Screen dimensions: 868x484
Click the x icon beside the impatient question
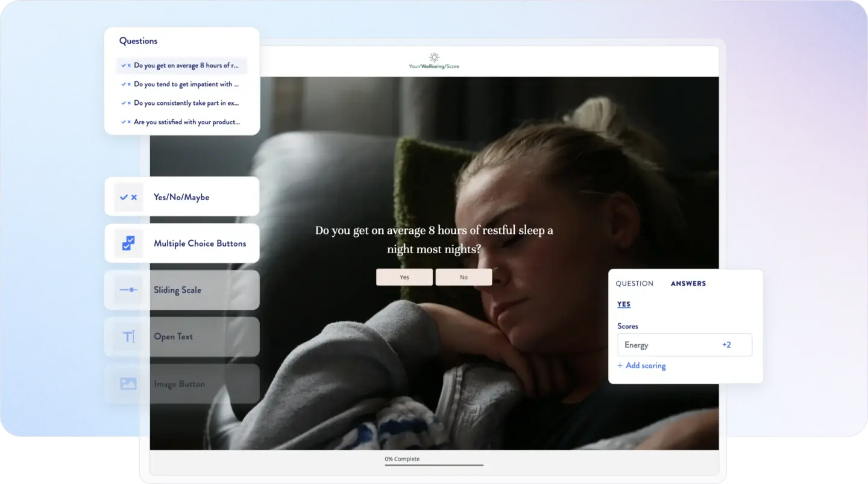(129, 84)
